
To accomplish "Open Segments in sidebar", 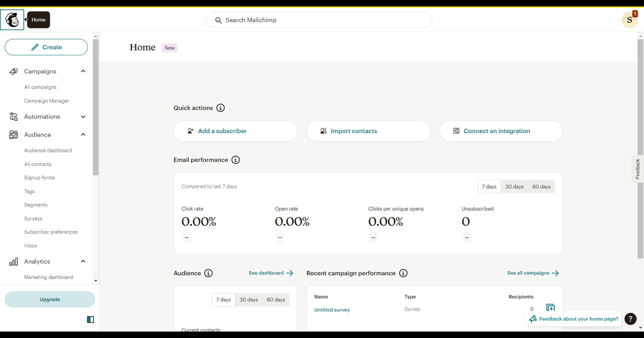I will 35,205.
